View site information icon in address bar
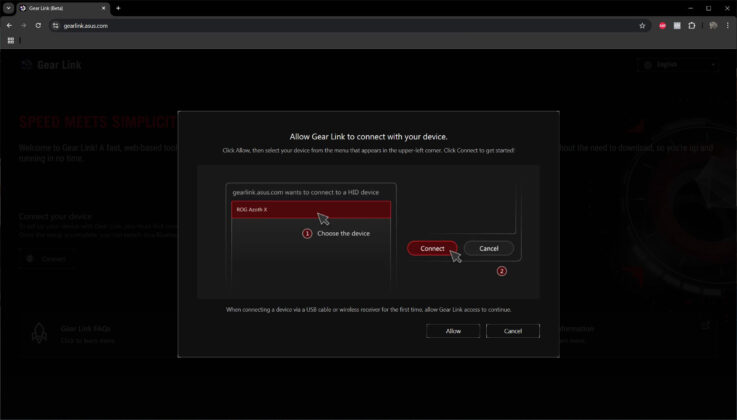Screen dimensions: 737x420 click(55, 26)
